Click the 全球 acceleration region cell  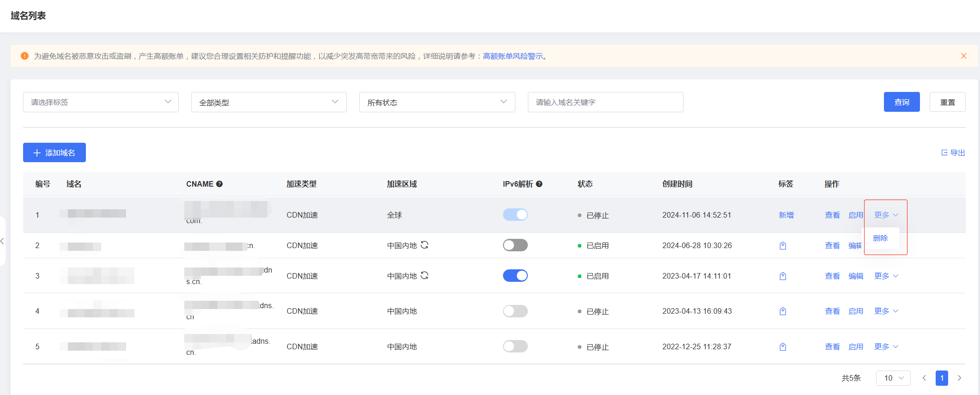(x=394, y=215)
